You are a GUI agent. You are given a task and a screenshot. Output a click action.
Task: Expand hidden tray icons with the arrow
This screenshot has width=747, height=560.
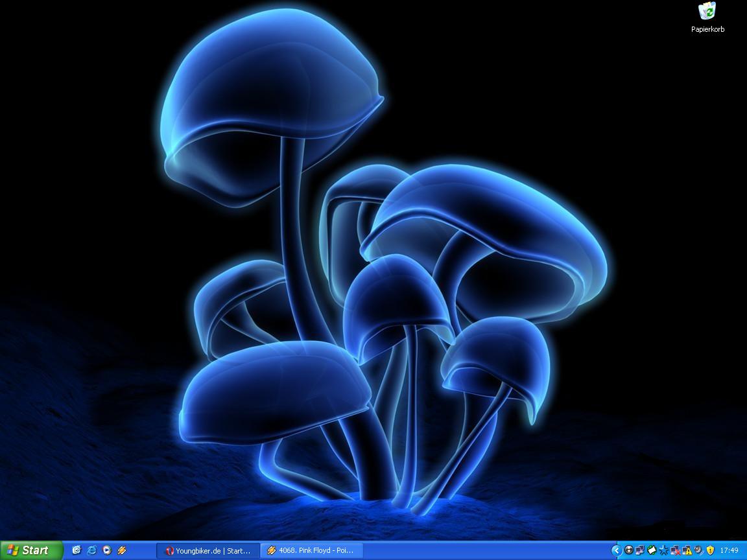click(x=617, y=550)
